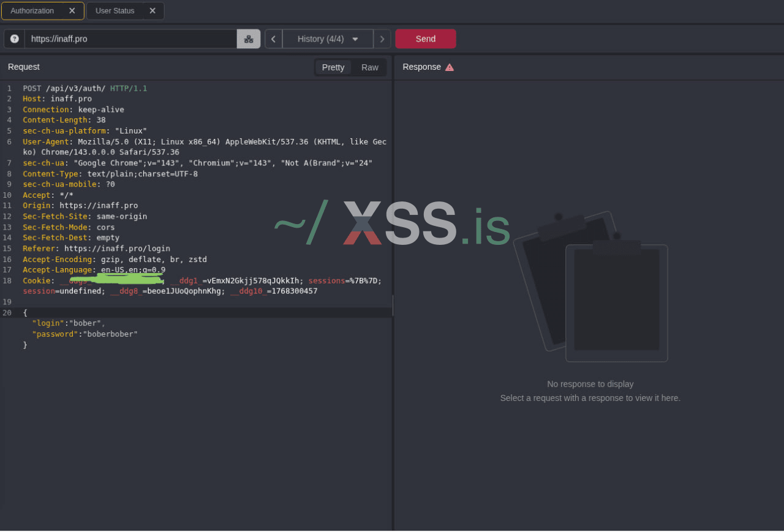The height and width of the screenshot is (532, 784).
Task: Click the Host: inaff.pro header line
Action: pos(58,99)
